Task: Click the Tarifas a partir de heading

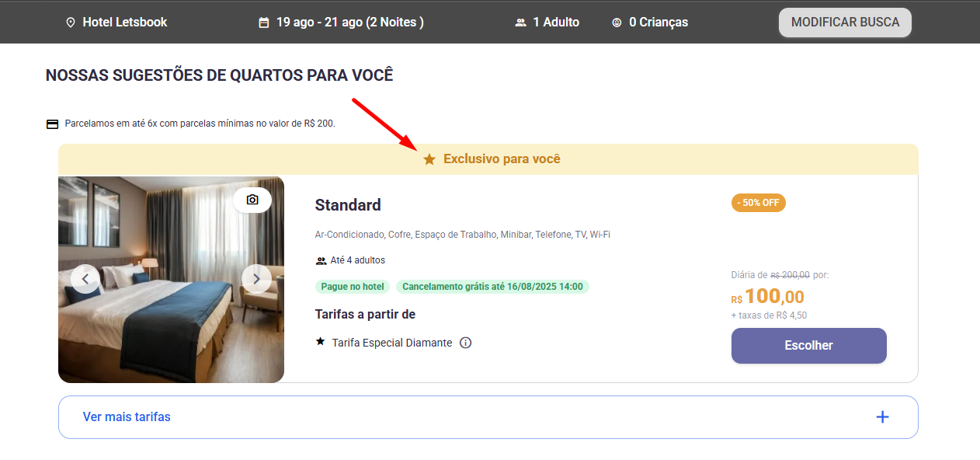Action: 365,314
